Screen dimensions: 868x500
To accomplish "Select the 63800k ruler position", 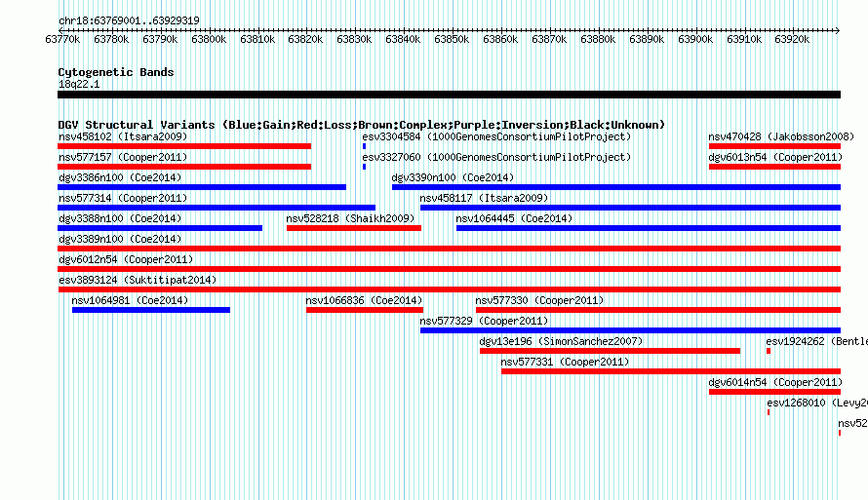I will (x=208, y=39).
